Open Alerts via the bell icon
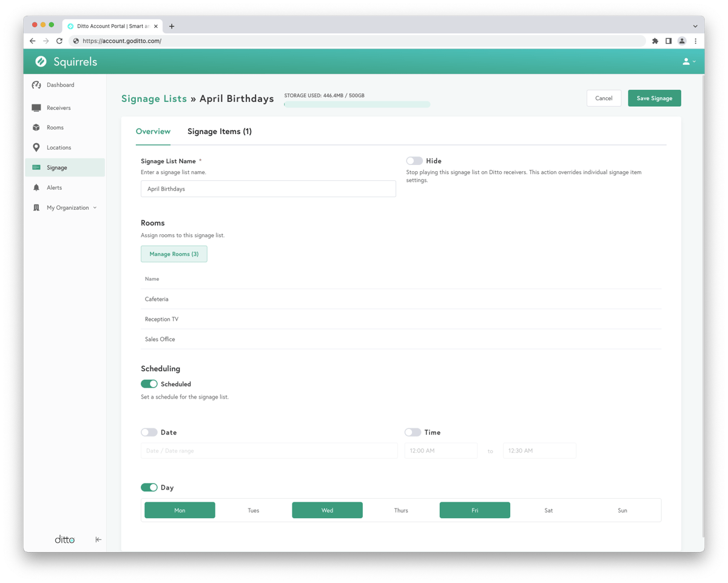 click(36, 187)
